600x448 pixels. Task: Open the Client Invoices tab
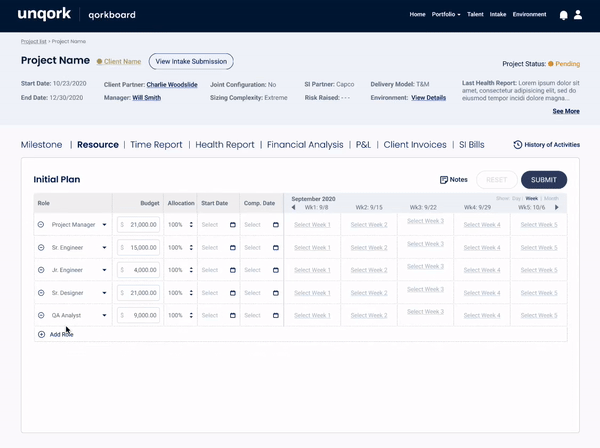point(415,145)
